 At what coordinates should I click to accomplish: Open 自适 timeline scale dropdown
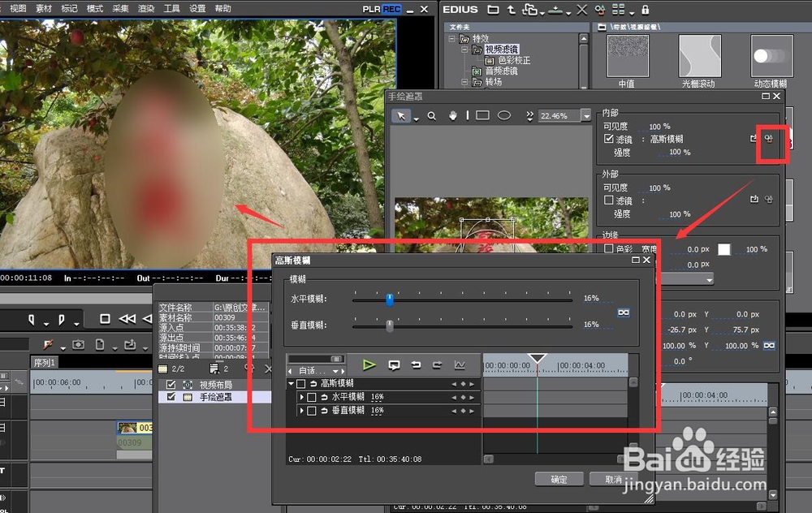pyautogui.click(x=335, y=371)
